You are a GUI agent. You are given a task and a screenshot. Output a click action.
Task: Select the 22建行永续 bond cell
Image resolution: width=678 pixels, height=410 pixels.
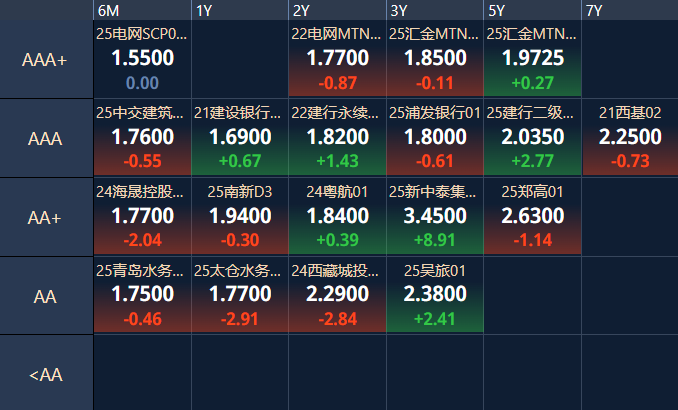tap(337, 138)
